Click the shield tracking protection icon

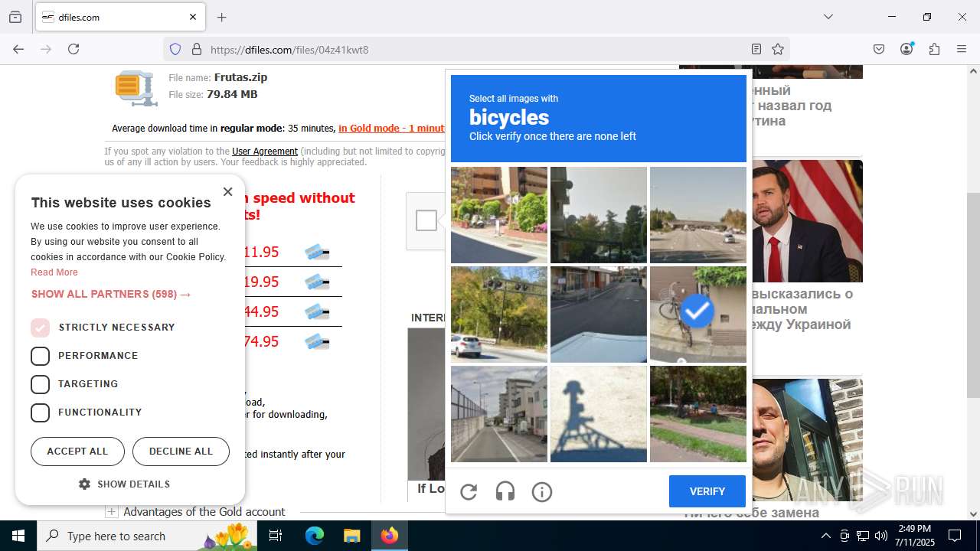(175, 49)
